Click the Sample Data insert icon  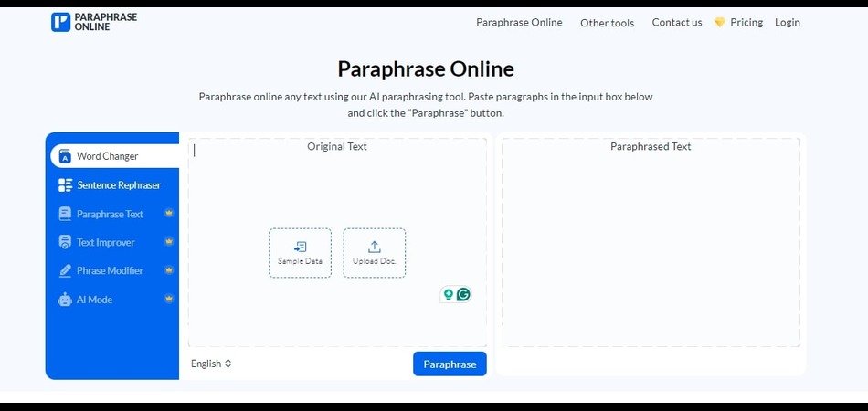click(x=300, y=247)
